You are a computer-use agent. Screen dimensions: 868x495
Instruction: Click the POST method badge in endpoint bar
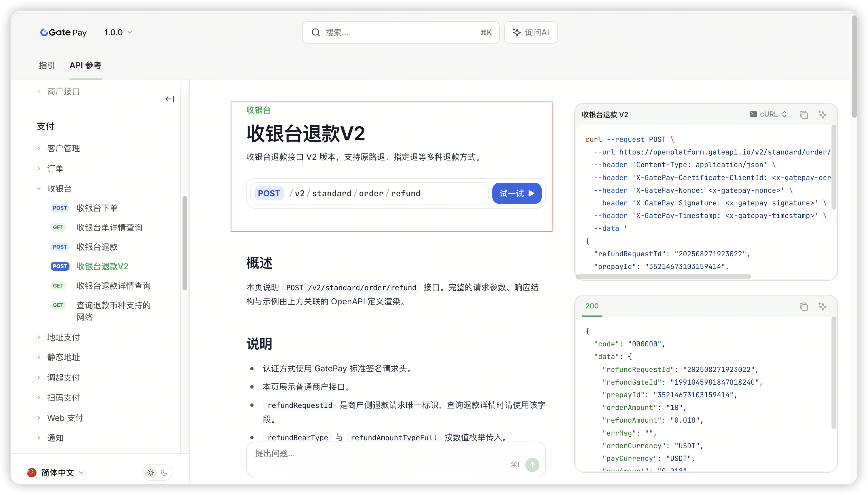click(x=269, y=193)
